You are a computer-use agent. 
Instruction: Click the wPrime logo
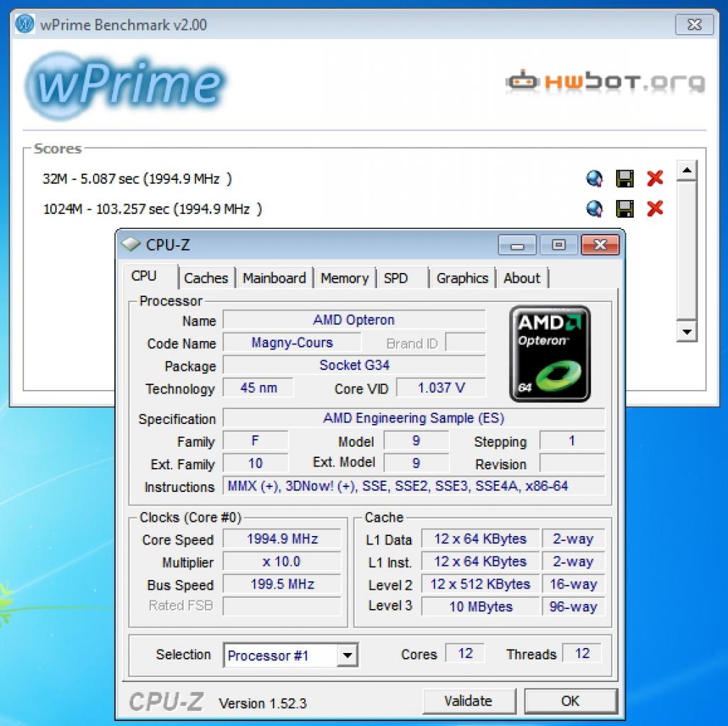click(125, 84)
